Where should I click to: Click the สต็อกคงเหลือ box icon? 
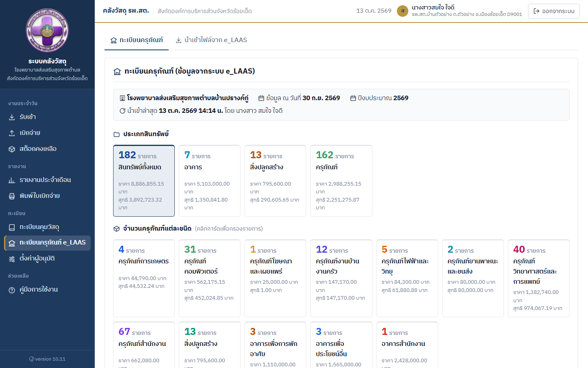(x=12, y=149)
